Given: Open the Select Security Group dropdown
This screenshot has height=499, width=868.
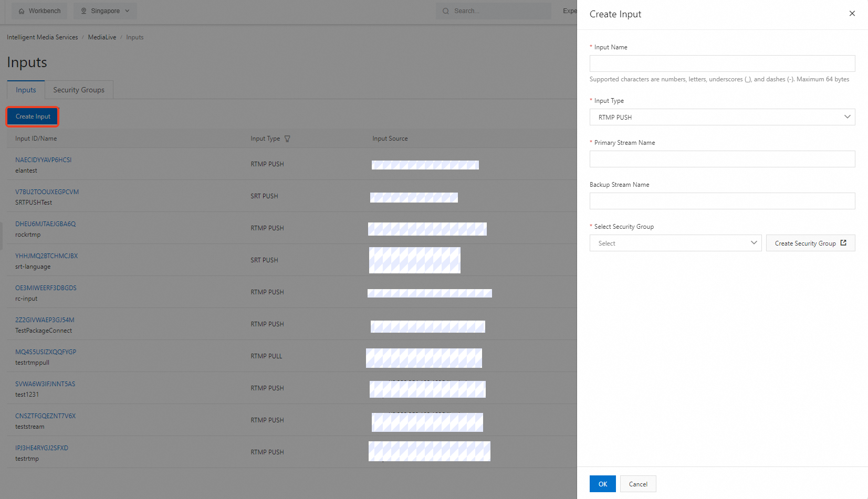Looking at the screenshot, I should click(675, 243).
